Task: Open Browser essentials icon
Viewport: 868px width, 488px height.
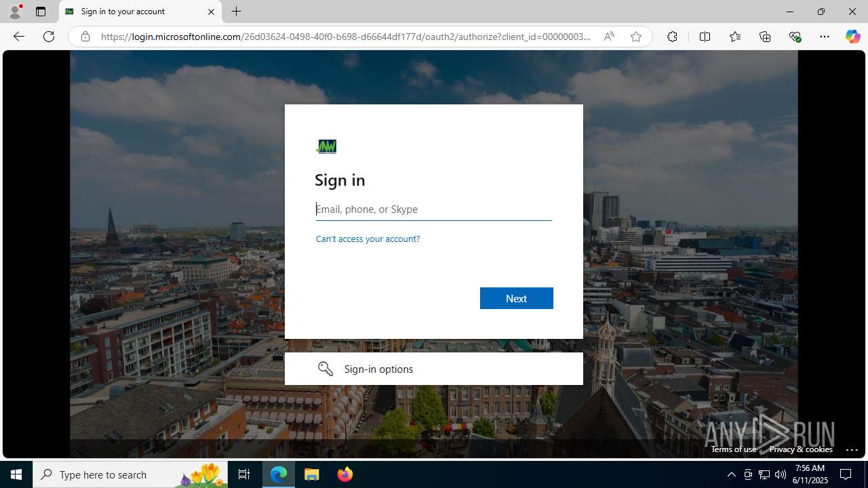Action: click(795, 37)
